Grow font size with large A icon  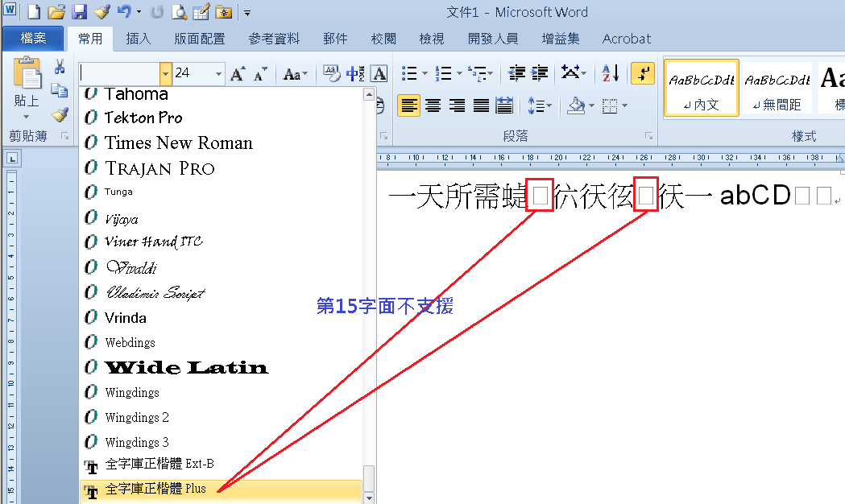click(238, 74)
